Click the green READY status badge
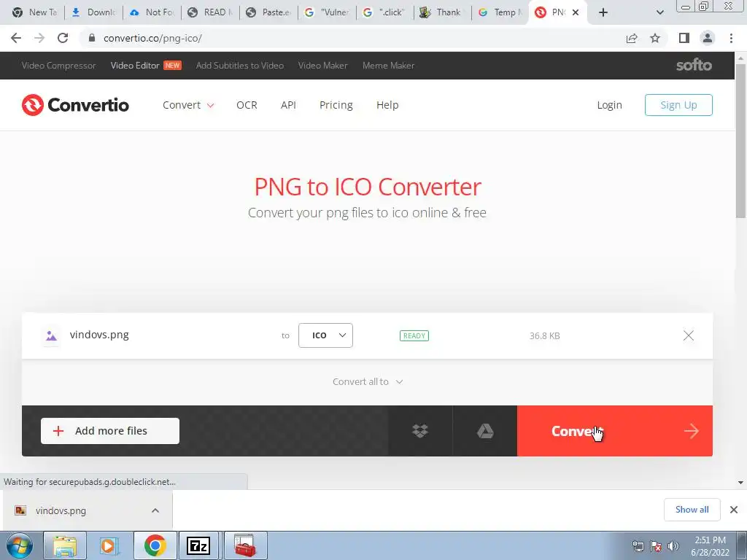The image size is (747, 560). click(414, 335)
